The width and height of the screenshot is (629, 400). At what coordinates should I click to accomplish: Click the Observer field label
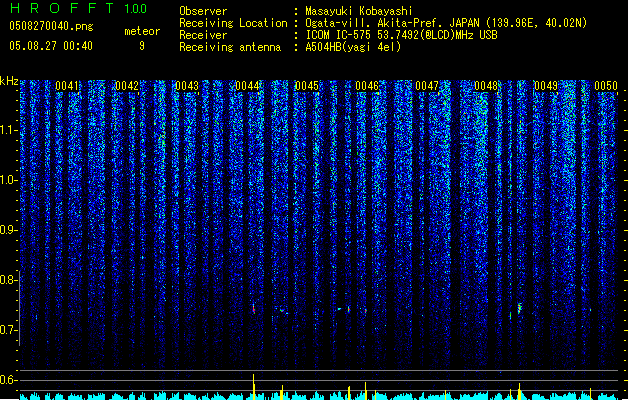[203, 11]
